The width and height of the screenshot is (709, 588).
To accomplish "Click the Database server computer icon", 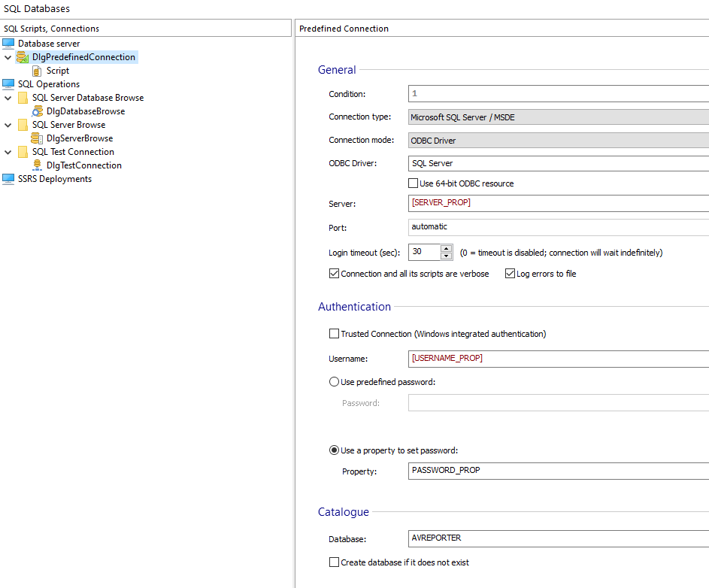I will point(8,44).
